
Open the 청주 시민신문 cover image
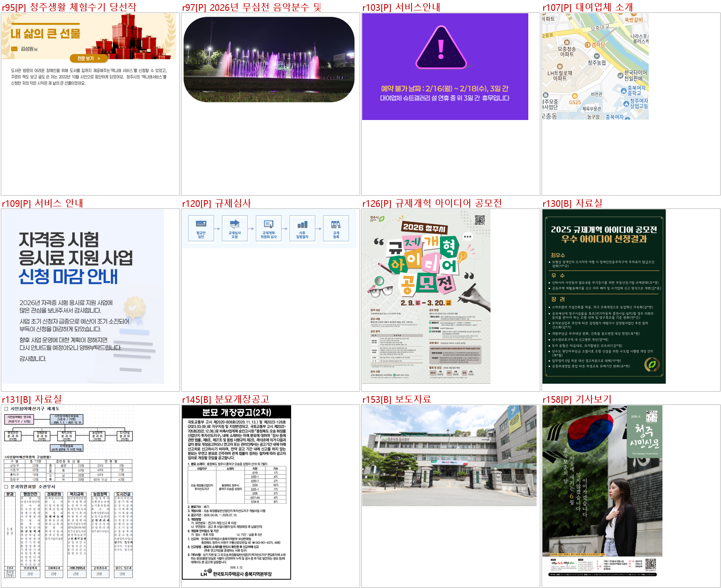pos(602,492)
